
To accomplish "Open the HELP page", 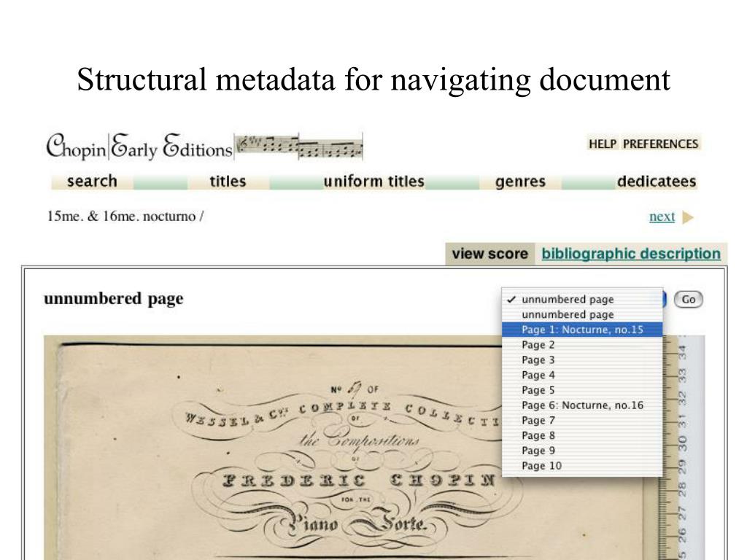I will pos(603,144).
